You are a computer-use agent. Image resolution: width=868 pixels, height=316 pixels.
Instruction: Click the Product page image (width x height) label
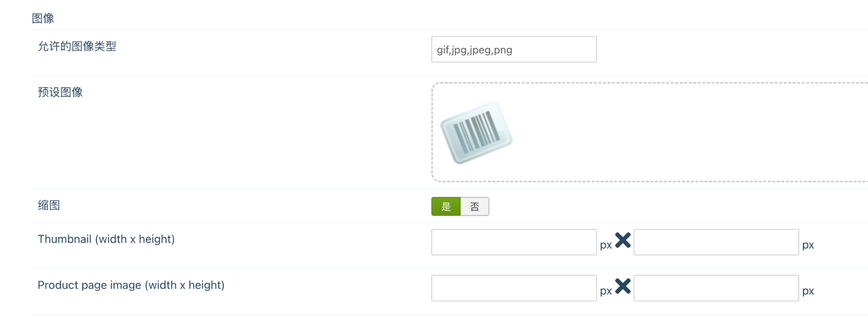[x=131, y=285]
